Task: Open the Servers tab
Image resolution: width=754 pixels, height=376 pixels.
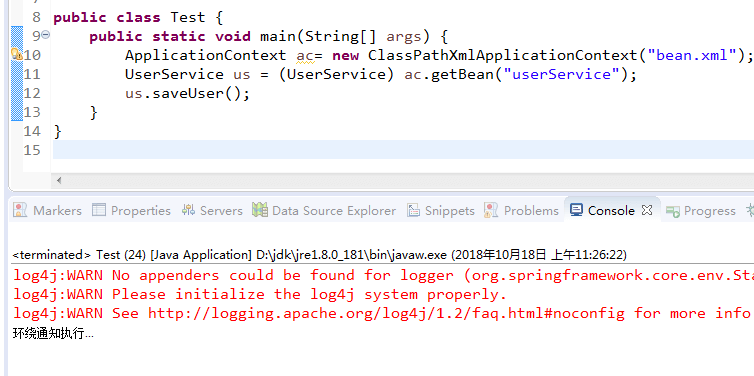Action: click(x=212, y=210)
